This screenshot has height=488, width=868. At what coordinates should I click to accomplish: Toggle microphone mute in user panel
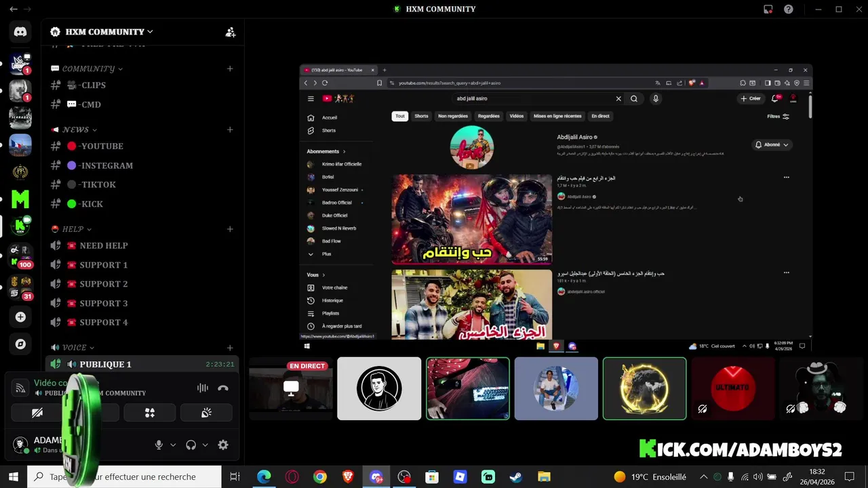tap(159, 445)
